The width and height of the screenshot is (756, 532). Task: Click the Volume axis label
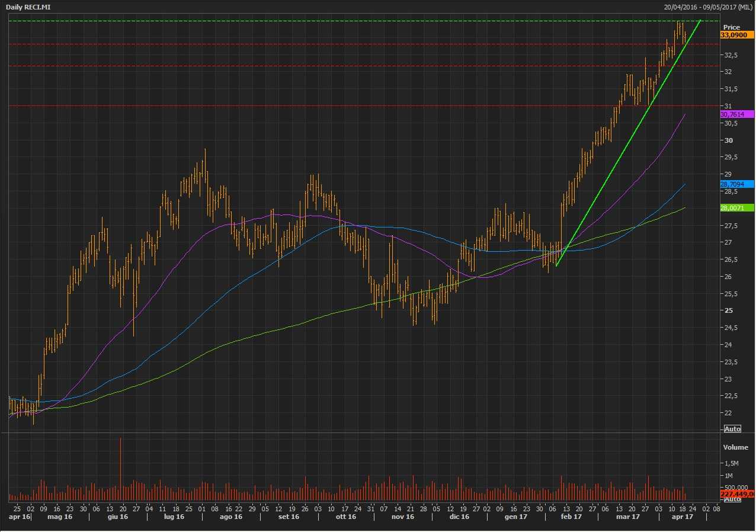735,447
